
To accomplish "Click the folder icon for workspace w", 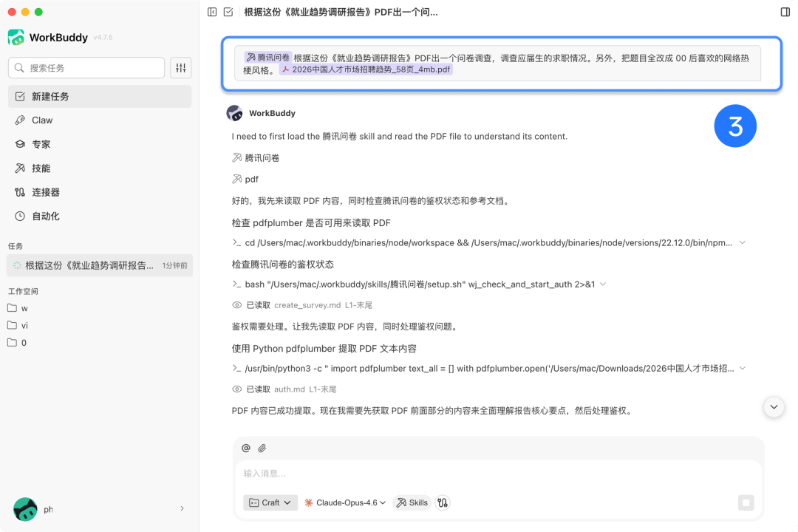I will pyautogui.click(x=13, y=308).
